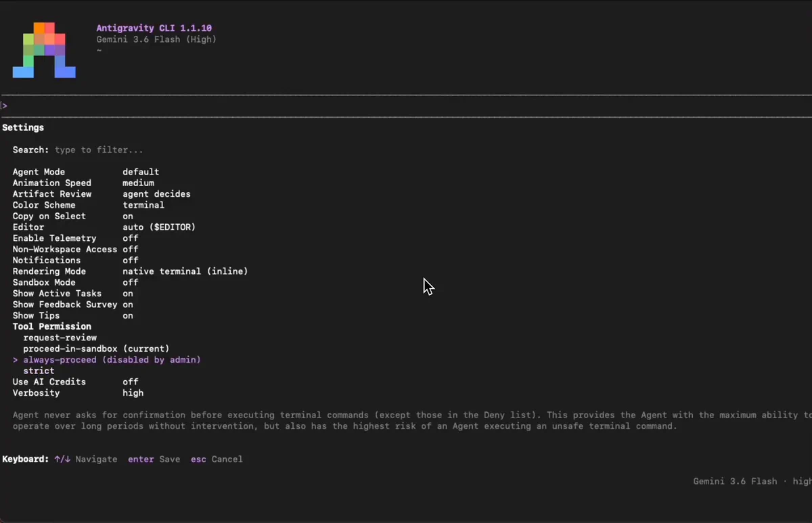Click the Antigravity CLI 1.1.10 title

pos(154,28)
